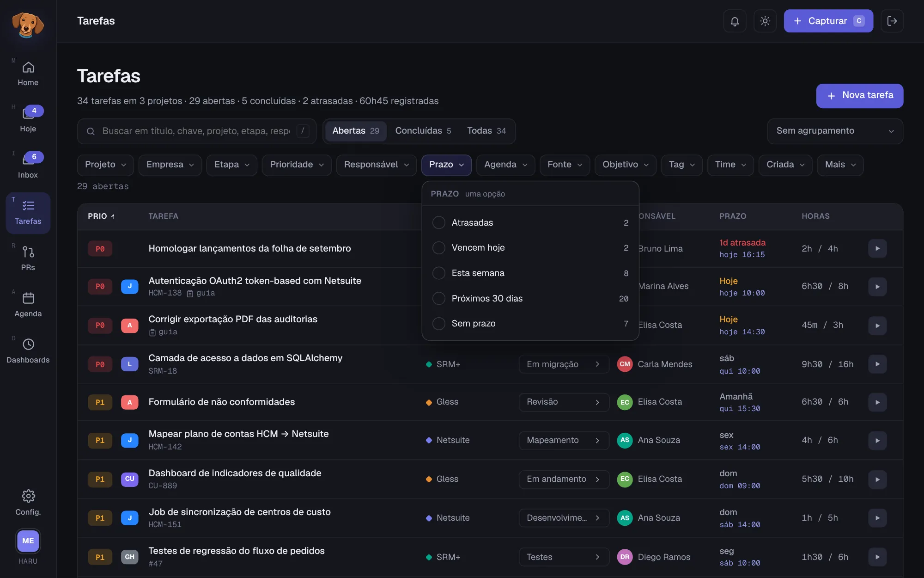This screenshot has height=578, width=924.
Task: Select Próximos 30 dias option
Action: point(530,299)
